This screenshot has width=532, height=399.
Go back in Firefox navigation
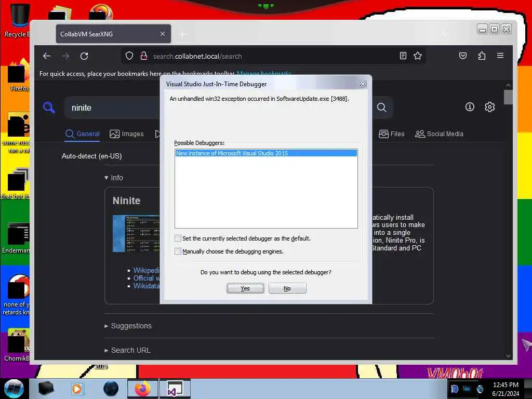[47, 56]
